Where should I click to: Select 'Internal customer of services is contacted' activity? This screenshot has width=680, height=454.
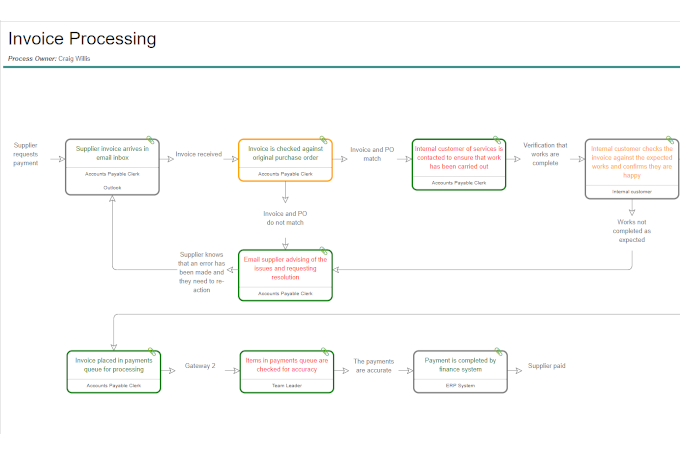coord(459,164)
